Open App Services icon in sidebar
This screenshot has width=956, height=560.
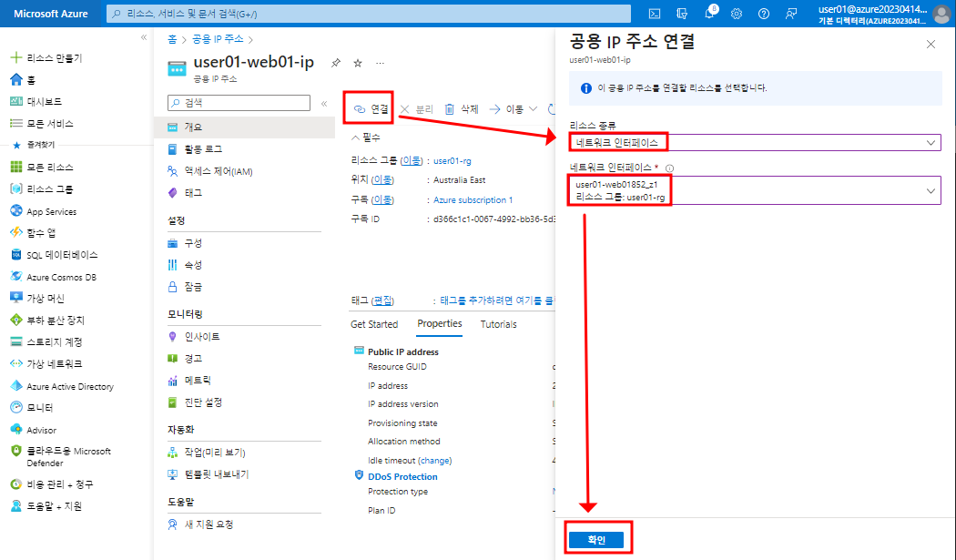pos(16,211)
